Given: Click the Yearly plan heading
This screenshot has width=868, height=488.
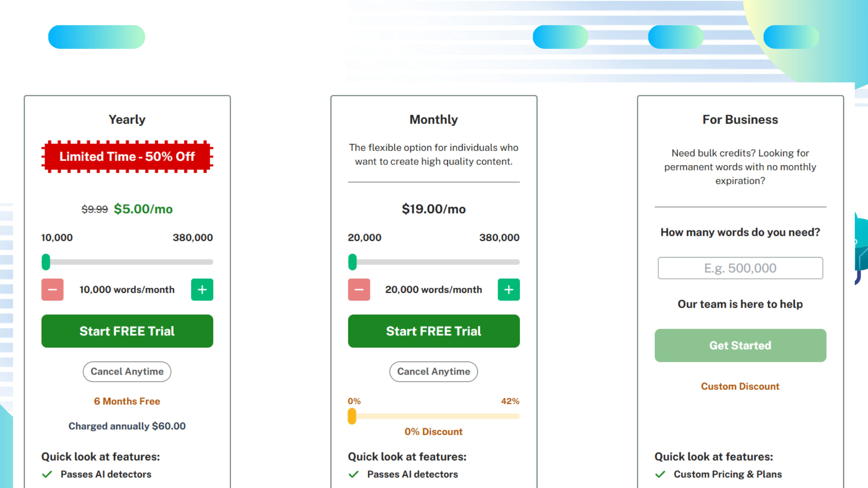Looking at the screenshot, I should (127, 119).
